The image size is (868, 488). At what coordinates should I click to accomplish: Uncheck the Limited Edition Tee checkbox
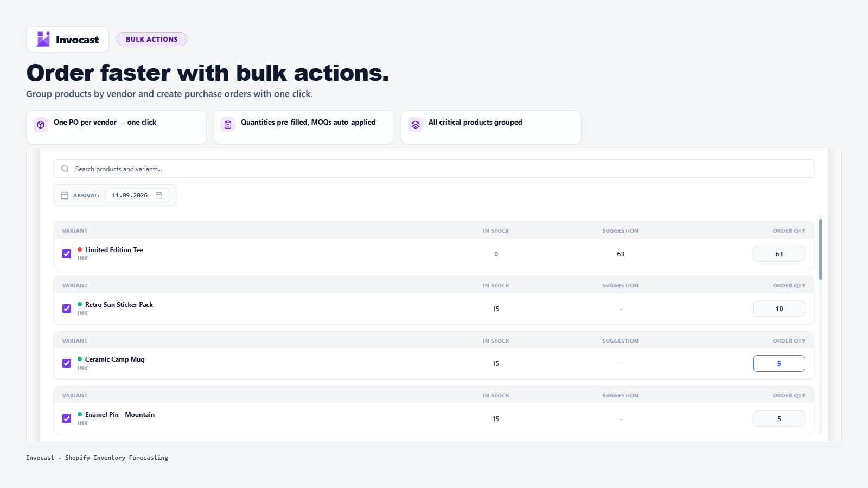coord(67,254)
